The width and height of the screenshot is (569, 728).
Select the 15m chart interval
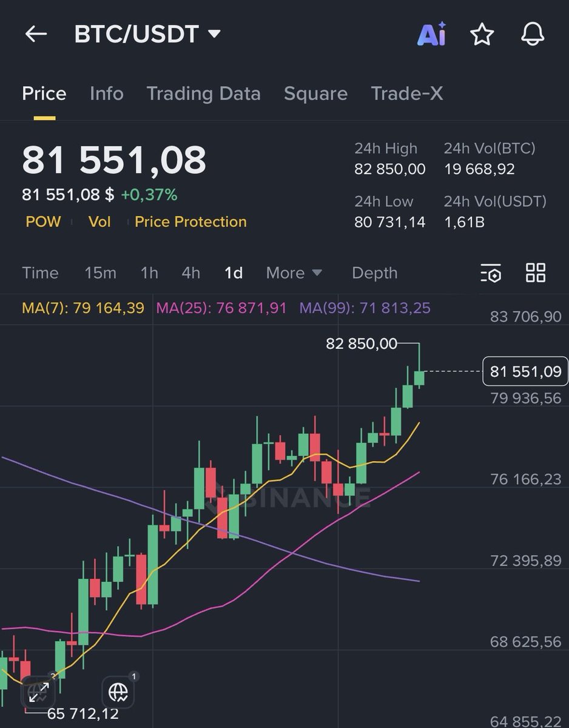pyautogui.click(x=100, y=273)
